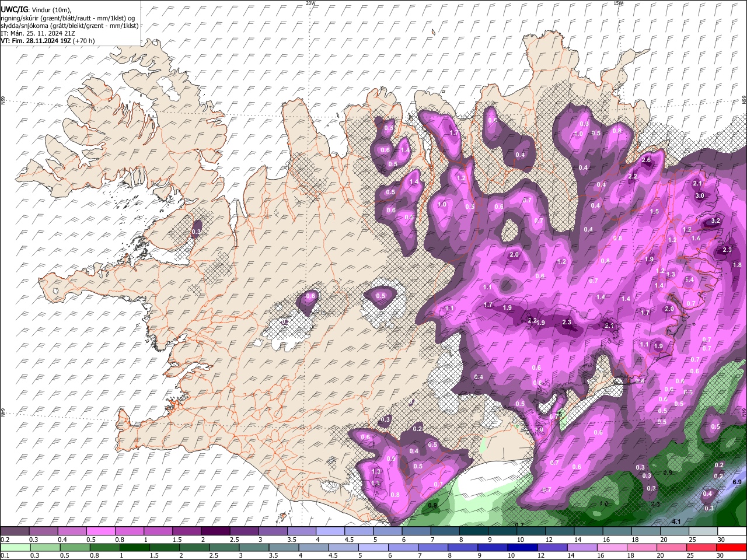Click the 3.0 snowfall value on the map
Viewport: 747px width, 560px height.
tap(700, 195)
